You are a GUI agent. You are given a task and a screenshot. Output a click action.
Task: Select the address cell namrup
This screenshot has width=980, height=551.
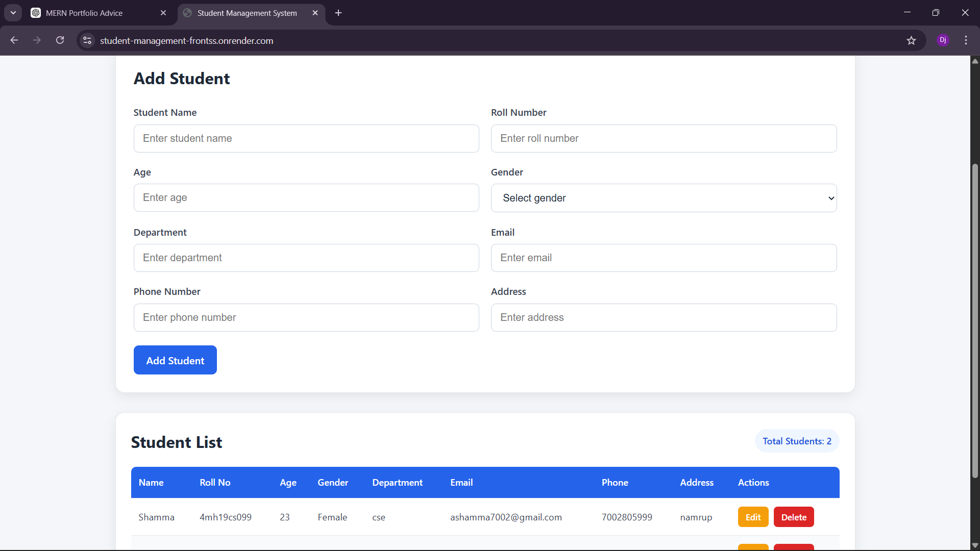point(696,517)
